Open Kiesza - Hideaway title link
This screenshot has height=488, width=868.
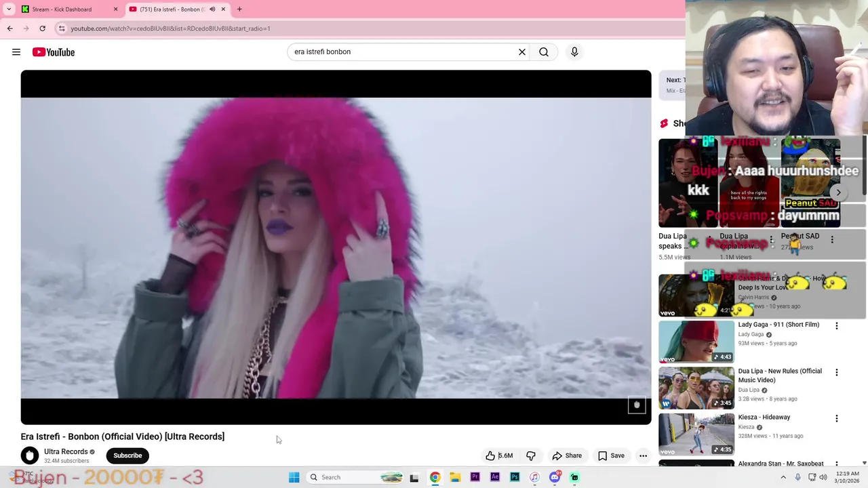[x=764, y=418]
